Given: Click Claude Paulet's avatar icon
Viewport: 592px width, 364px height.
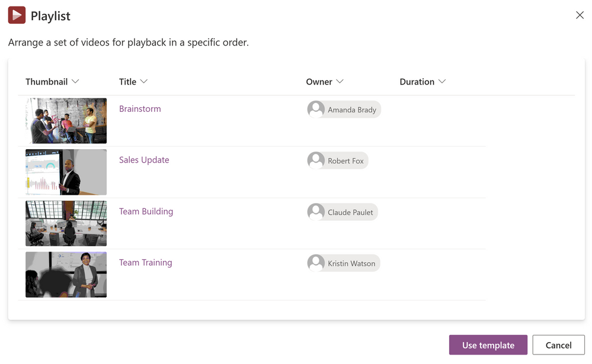Looking at the screenshot, I should (x=316, y=212).
